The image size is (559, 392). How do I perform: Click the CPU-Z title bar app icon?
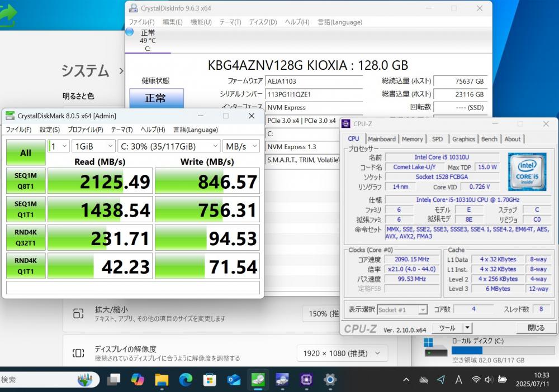coord(346,123)
